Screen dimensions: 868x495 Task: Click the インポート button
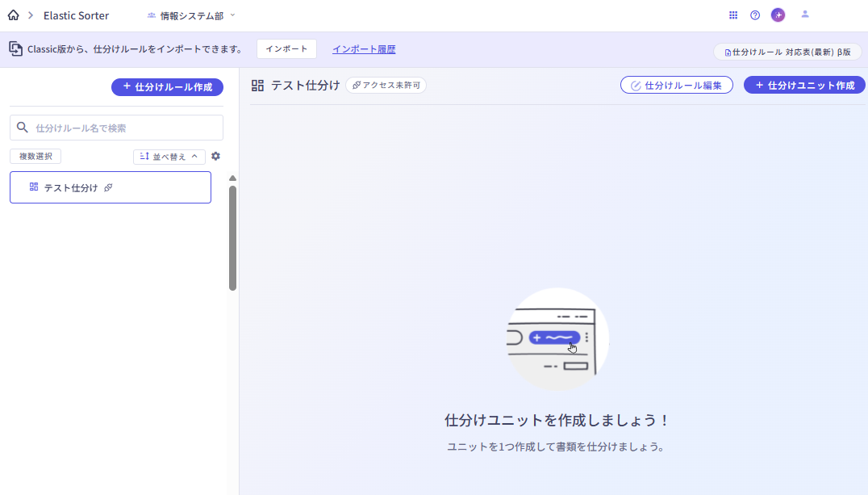pos(286,49)
